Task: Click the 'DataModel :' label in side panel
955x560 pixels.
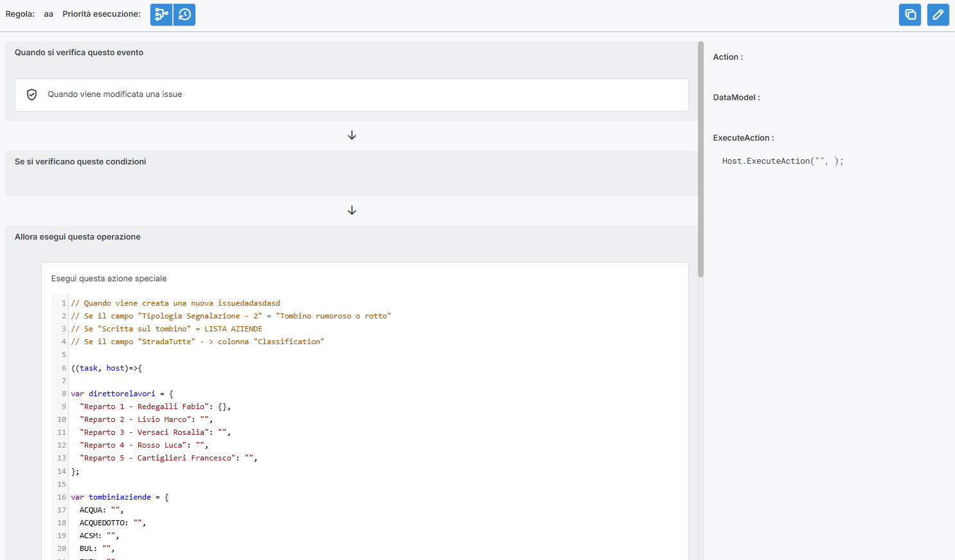Action: pos(736,98)
